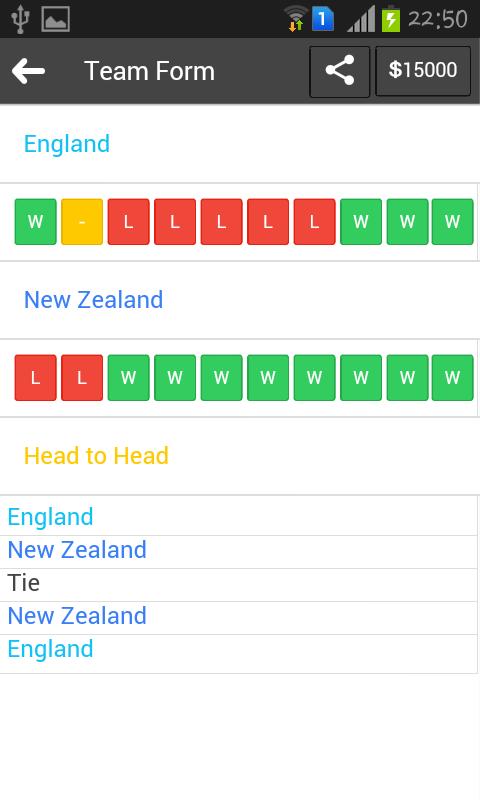
Task: Tap the Head to Head heading
Action: 96,456
